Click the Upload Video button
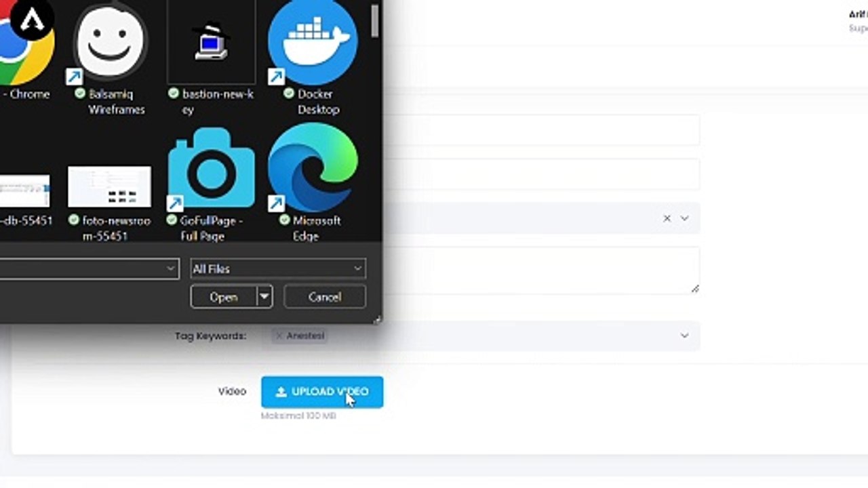Screen dimensions: 868x488 click(322, 392)
